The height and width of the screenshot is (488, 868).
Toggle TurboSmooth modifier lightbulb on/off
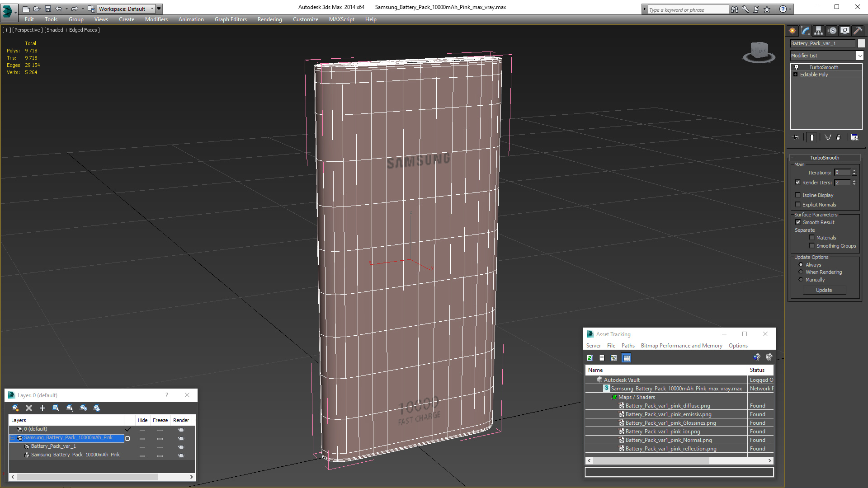click(x=797, y=67)
